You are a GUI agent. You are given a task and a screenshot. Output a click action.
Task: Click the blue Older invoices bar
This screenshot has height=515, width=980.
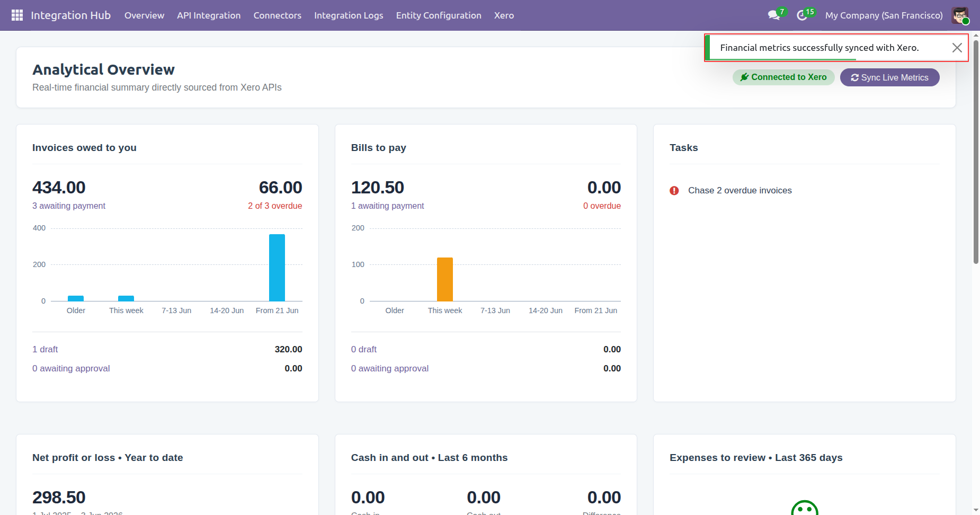coord(76,298)
